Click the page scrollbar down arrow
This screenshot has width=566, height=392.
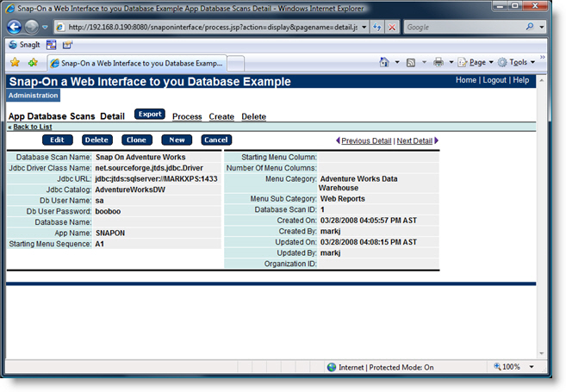(x=542, y=353)
